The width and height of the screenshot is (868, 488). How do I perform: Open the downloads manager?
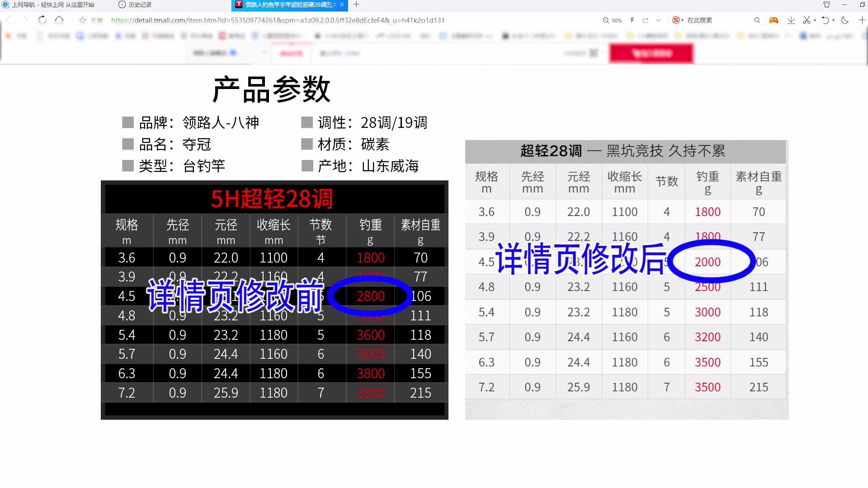pyautogui.click(x=791, y=20)
